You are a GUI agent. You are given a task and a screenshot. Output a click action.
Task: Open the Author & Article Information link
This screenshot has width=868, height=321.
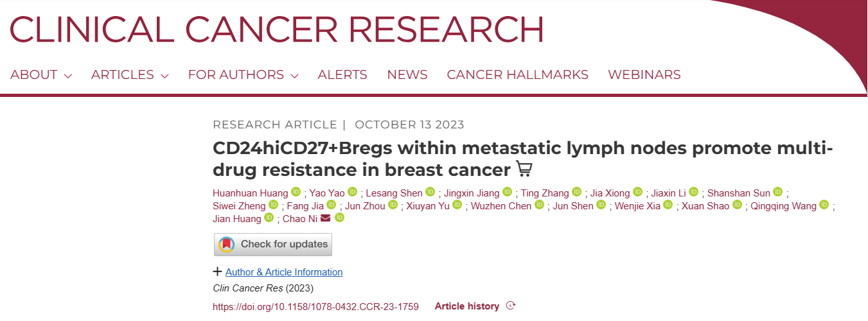point(284,272)
